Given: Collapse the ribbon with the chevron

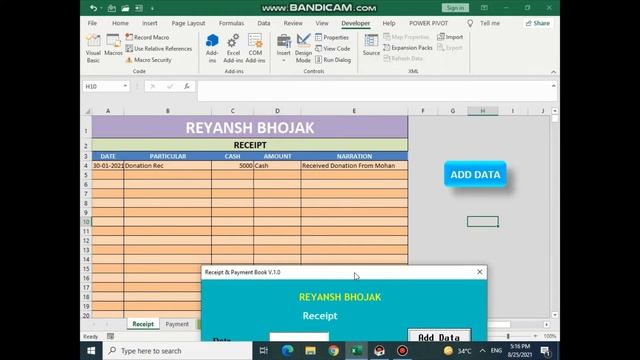Looking at the screenshot, I should [x=553, y=72].
